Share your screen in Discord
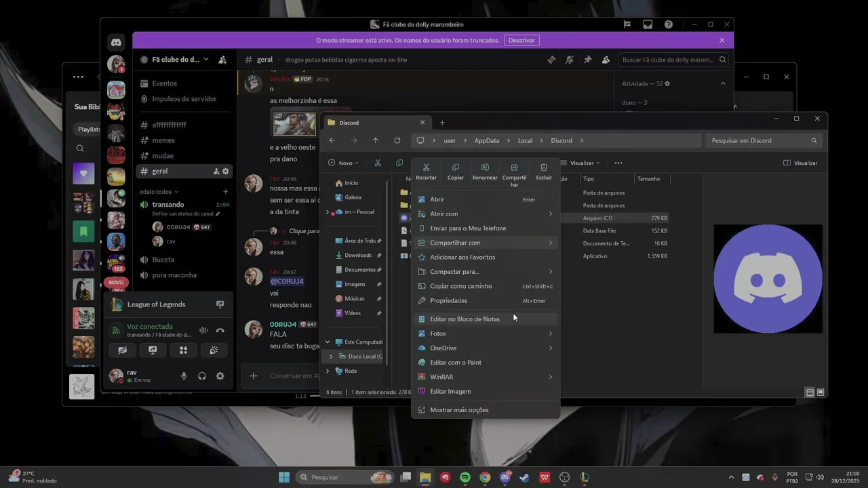Viewport: 868px width, 488px height. click(153, 350)
